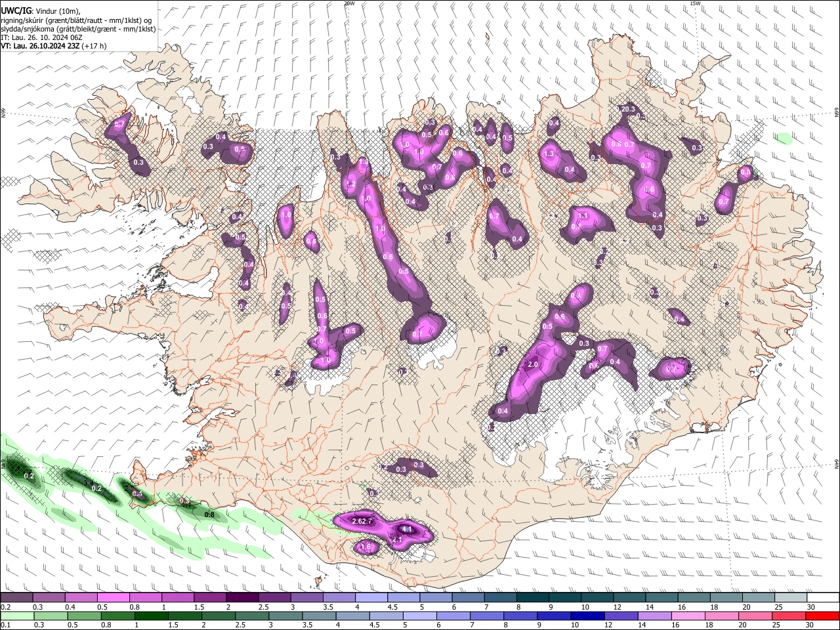This screenshot has height=630, width=840.
Task: Pick the bright red lower swatch after 30
Action: (x=824, y=616)
